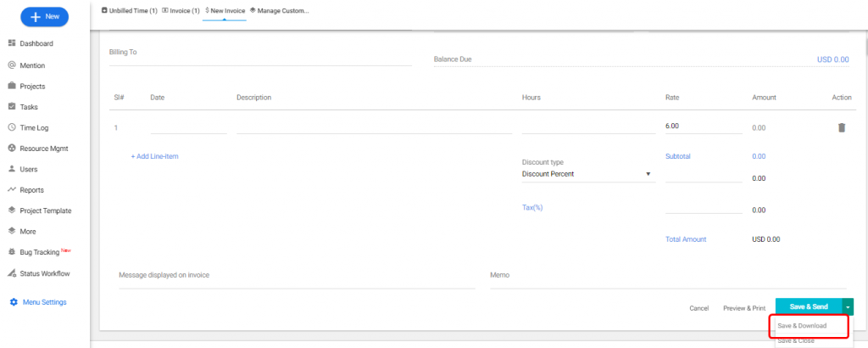The image size is (868, 348).
Task: Click the Memo field
Action: pos(668,278)
